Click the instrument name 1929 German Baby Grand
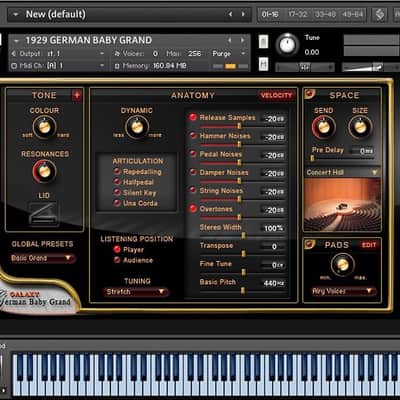The height and width of the screenshot is (400, 400). (x=89, y=40)
